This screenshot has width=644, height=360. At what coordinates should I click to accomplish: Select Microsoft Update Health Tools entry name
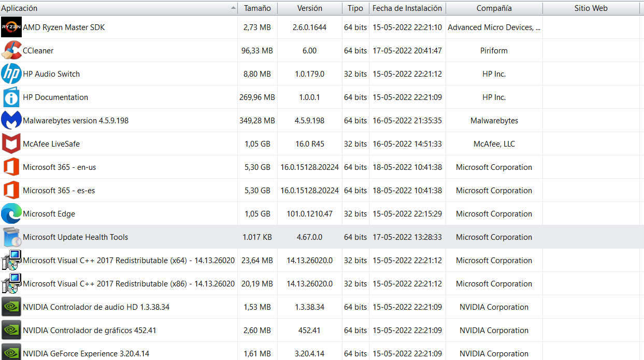[x=76, y=237]
